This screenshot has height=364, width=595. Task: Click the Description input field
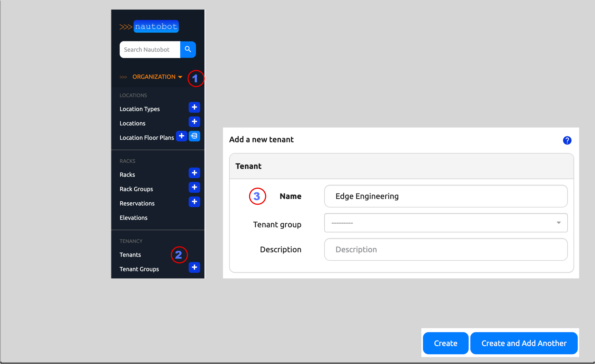446,249
